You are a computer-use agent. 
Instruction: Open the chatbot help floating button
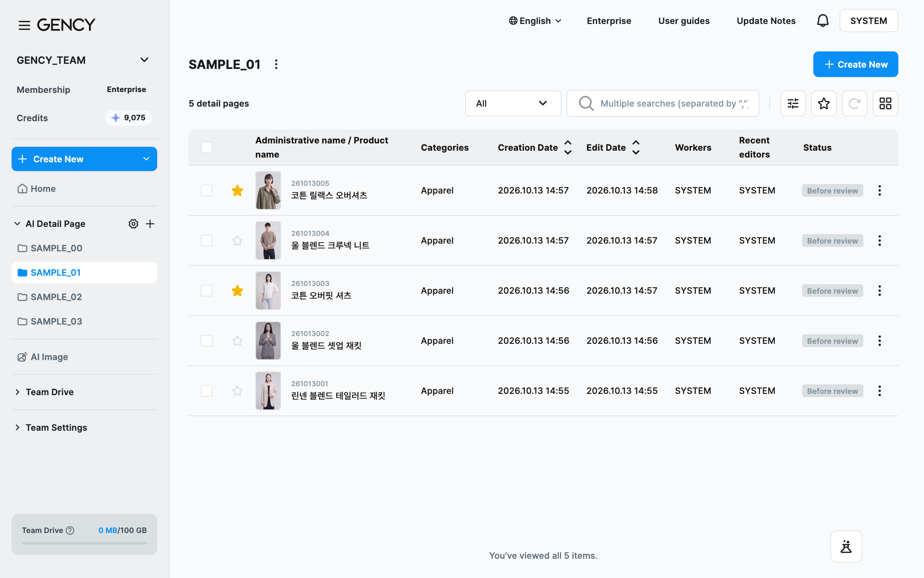846,546
